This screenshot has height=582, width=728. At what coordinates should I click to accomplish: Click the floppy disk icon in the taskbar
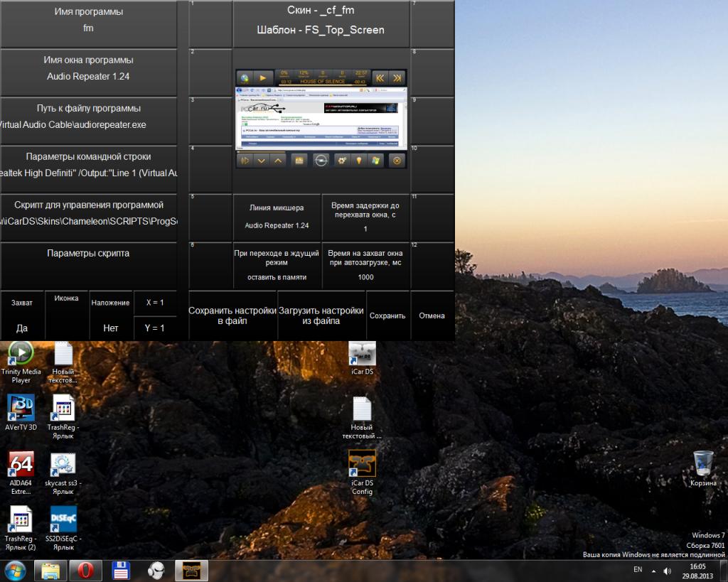[x=121, y=570]
